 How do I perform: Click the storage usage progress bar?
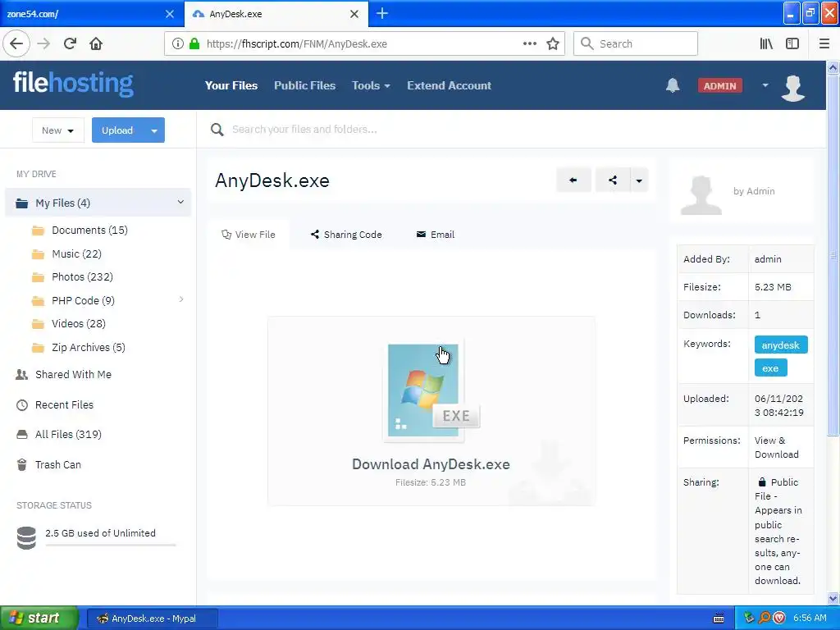(x=111, y=545)
